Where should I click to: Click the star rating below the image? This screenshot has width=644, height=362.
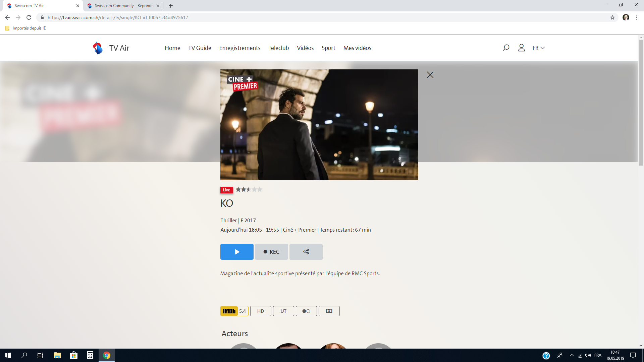click(249, 190)
